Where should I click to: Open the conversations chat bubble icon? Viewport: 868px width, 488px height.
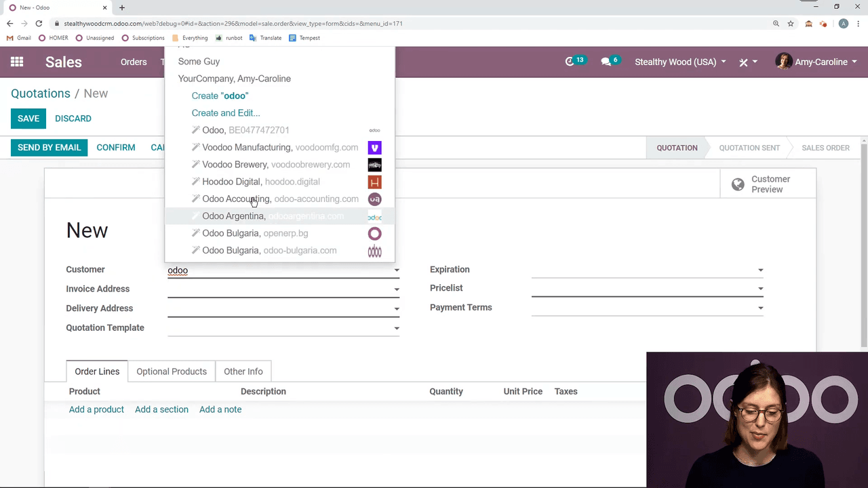click(606, 62)
